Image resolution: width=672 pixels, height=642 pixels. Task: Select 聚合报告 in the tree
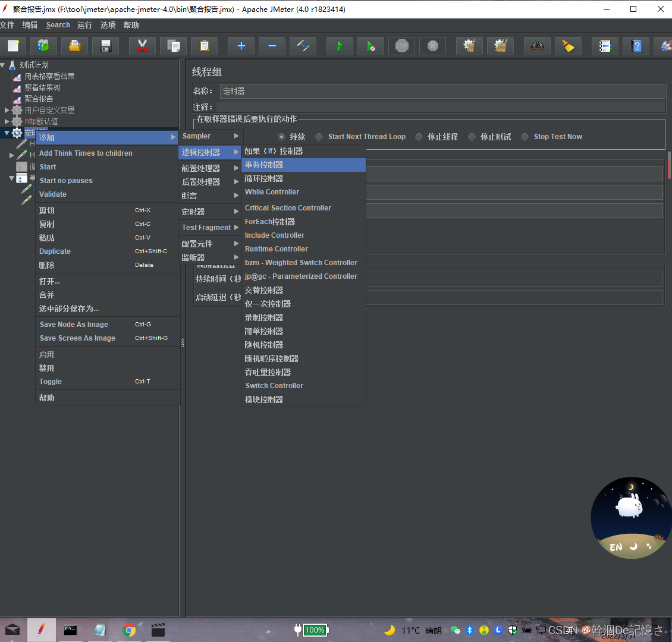[39, 99]
